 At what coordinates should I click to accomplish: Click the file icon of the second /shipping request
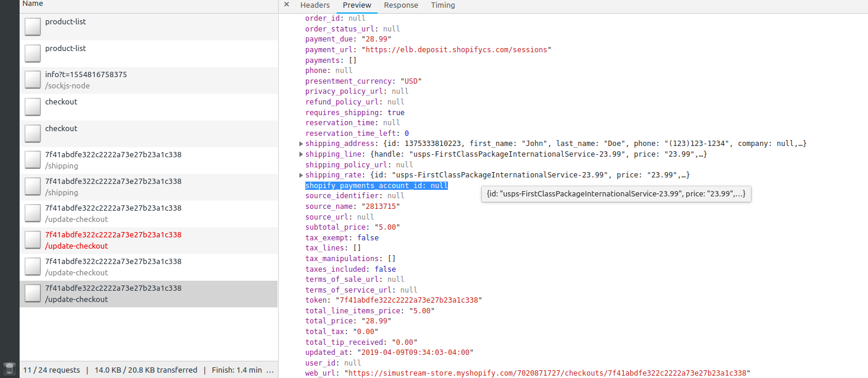32,187
